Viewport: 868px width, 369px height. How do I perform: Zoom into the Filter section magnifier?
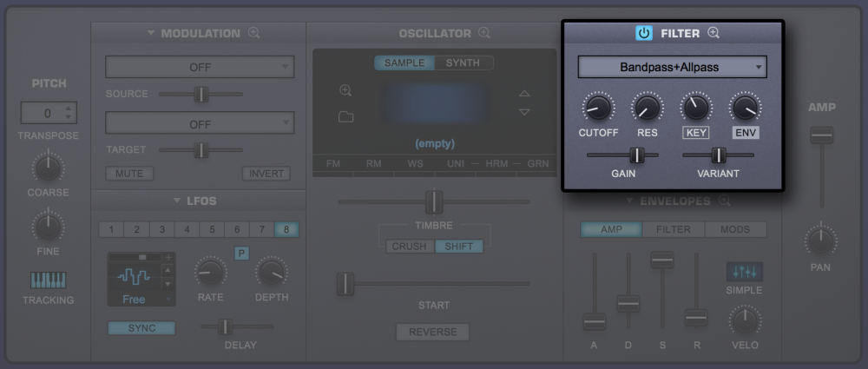(713, 33)
